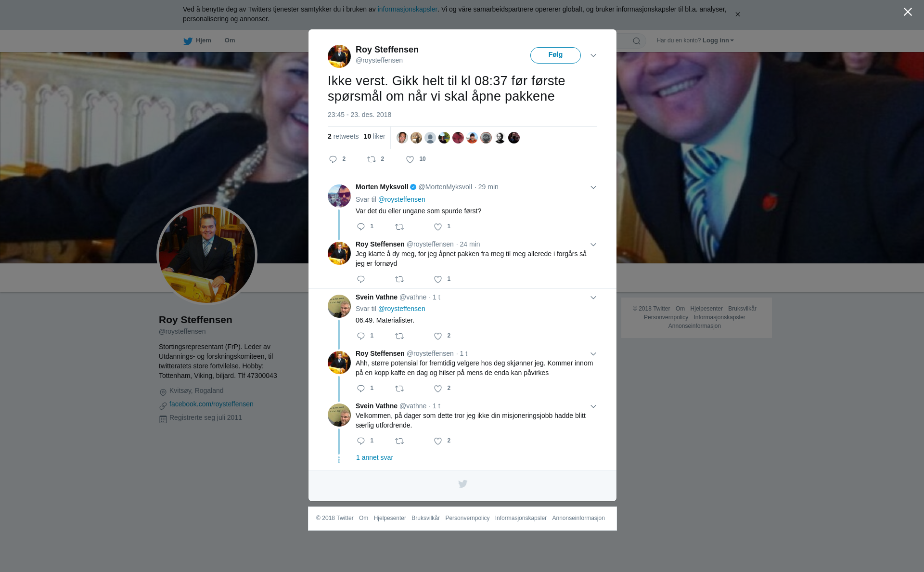The height and width of the screenshot is (572, 924).
Task: Retweet Svein Vathne's '06.49. Materialister.' reply
Action: click(399, 336)
